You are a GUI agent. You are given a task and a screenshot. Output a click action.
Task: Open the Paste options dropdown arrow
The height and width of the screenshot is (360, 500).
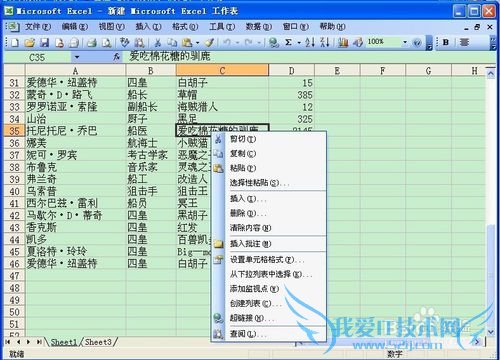(x=197, y=43)
